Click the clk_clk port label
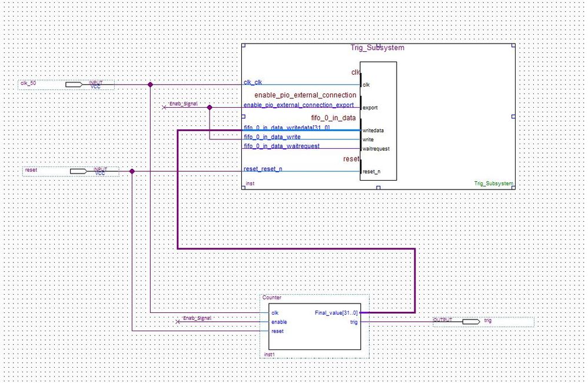Screen dimensions: 588x383 254,83
